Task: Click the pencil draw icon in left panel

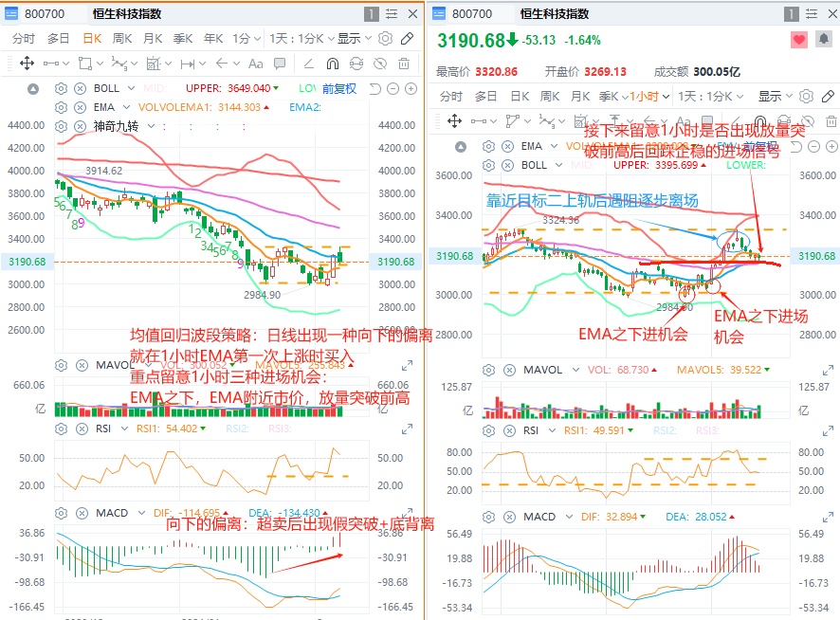Action: coord(407,39)
